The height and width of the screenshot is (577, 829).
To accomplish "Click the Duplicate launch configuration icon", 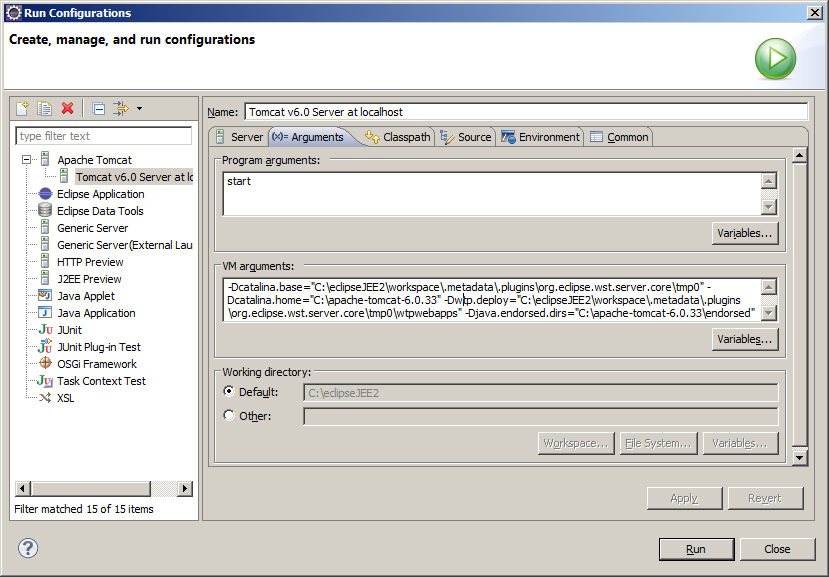I will pyautogui.click(x=44, y=108).
